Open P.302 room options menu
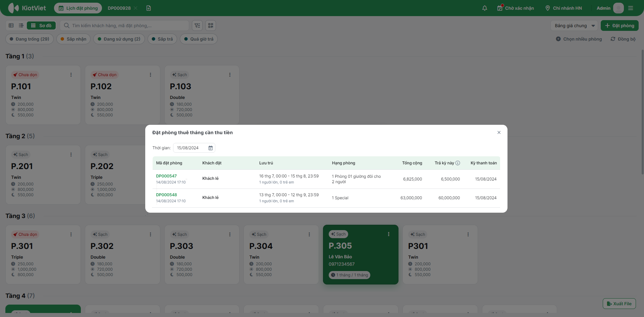Image resolution: width=644 pixels, height=317 pixels. point(151,234)
